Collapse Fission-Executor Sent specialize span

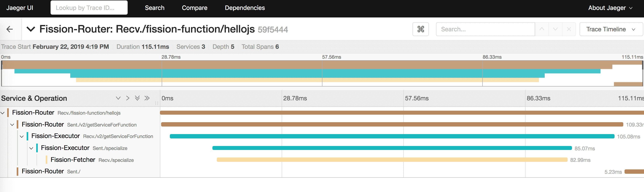click(31, 148)
